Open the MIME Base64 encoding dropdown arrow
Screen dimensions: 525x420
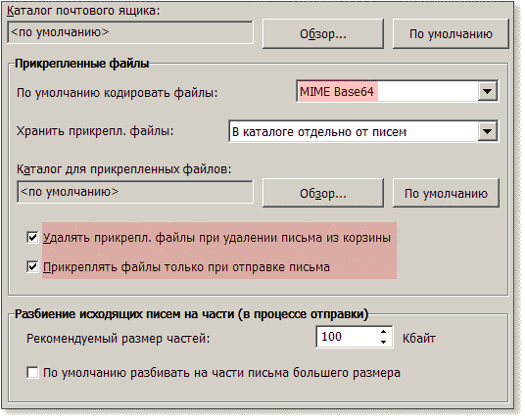487,91
